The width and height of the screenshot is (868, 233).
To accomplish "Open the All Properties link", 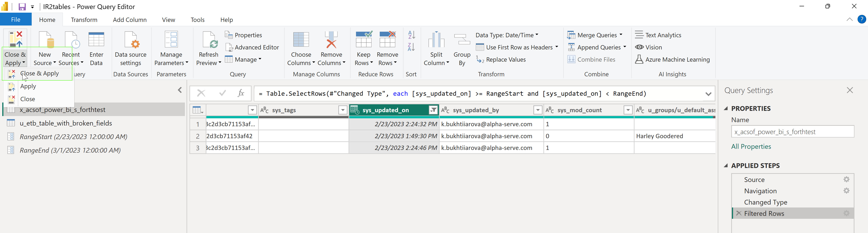I will 751,147.
